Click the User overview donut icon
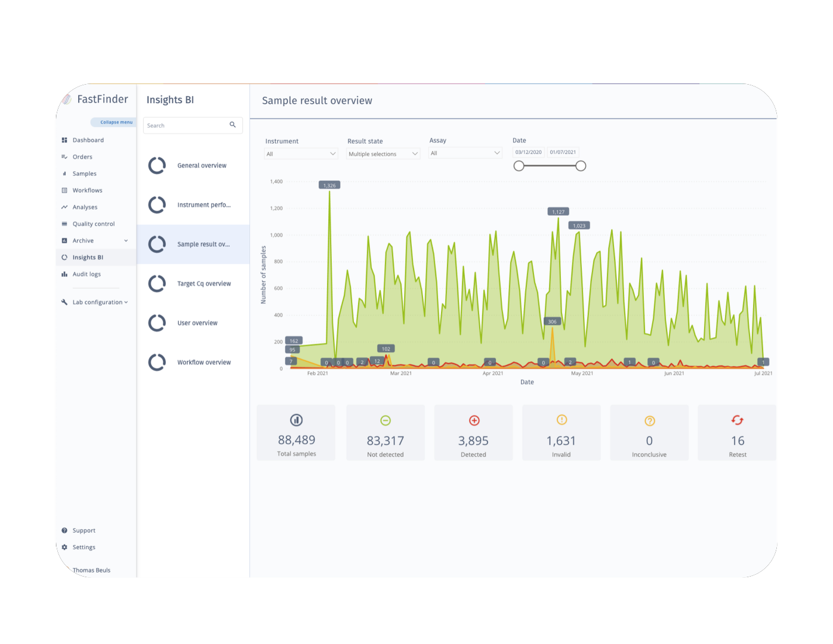The height and width of the screenshot is (644, 833). point(157,323)
